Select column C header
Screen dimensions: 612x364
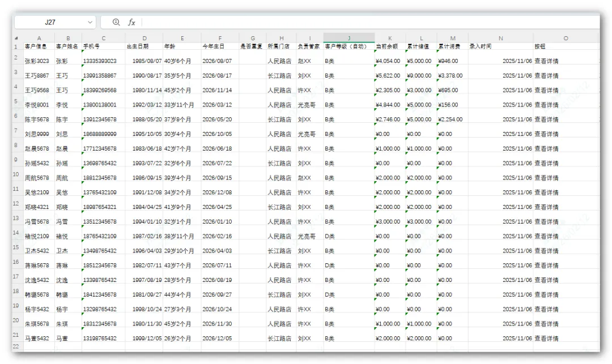(104, 38)
